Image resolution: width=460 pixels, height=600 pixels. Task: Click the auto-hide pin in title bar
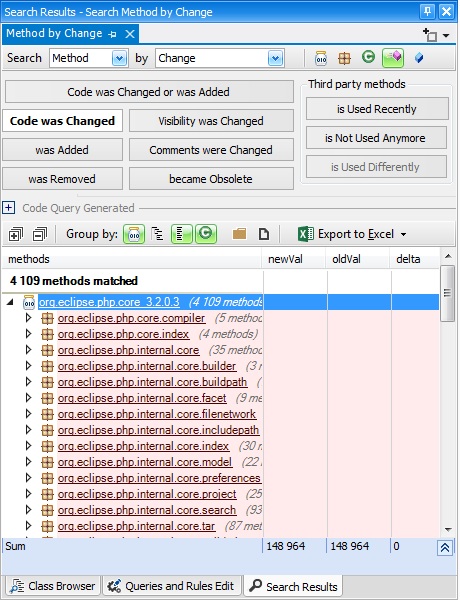[x=427, y=11]
